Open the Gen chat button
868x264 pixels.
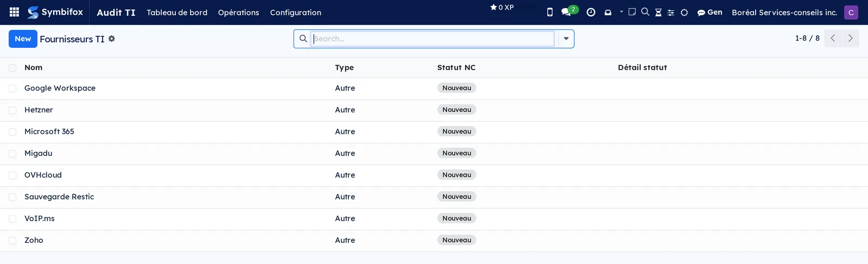click(710, 12)
